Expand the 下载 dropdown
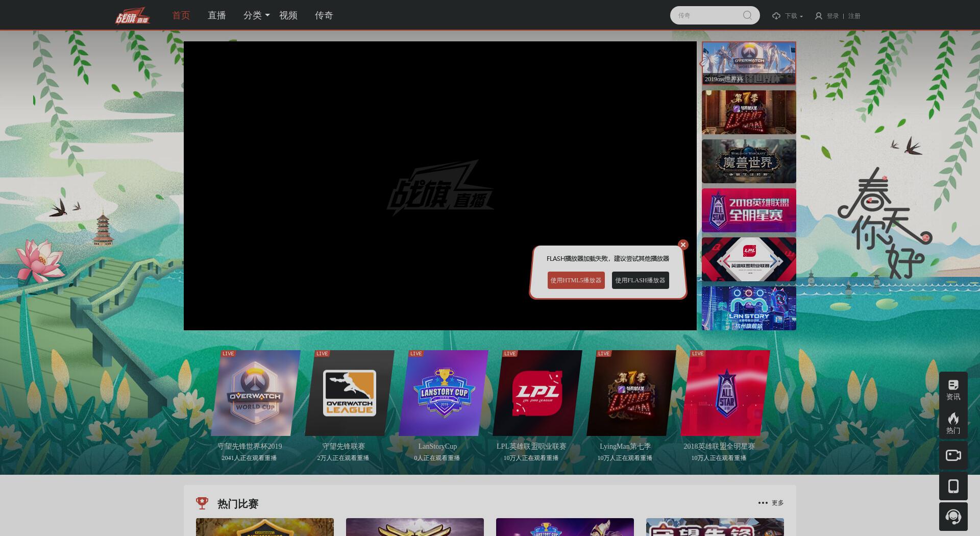 (795, 16)
